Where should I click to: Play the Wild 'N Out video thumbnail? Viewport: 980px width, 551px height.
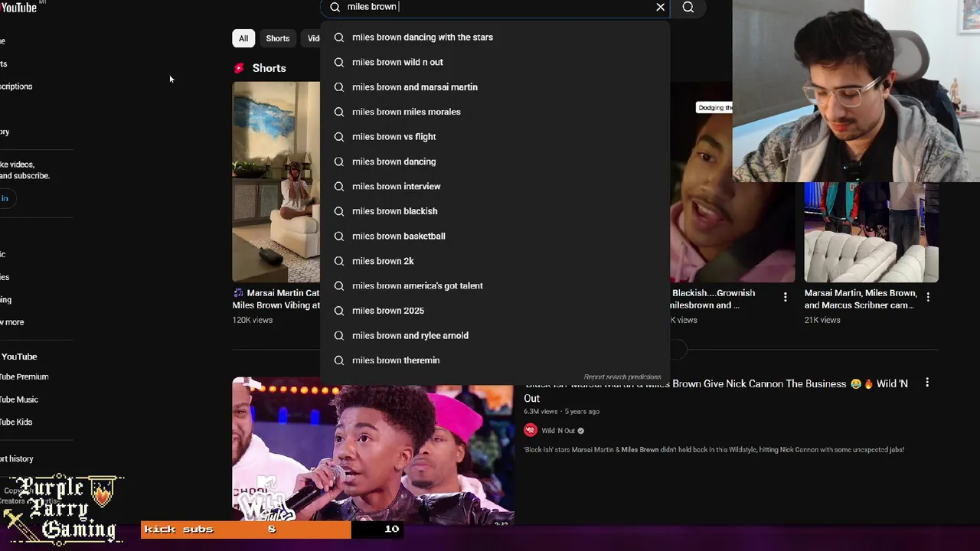tap(373, 451)
